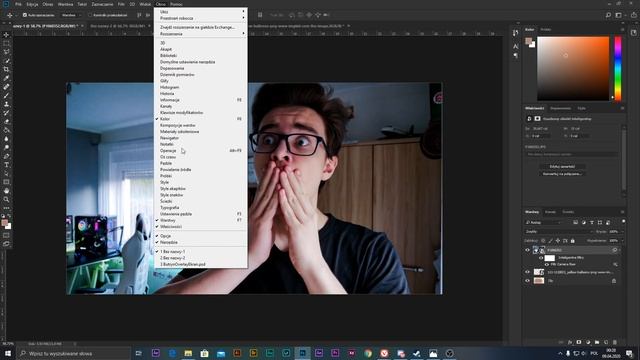Click the layer styles fx icon
Image resolution: width=640 pixels, height=360 pixels.
pos(570,342)
